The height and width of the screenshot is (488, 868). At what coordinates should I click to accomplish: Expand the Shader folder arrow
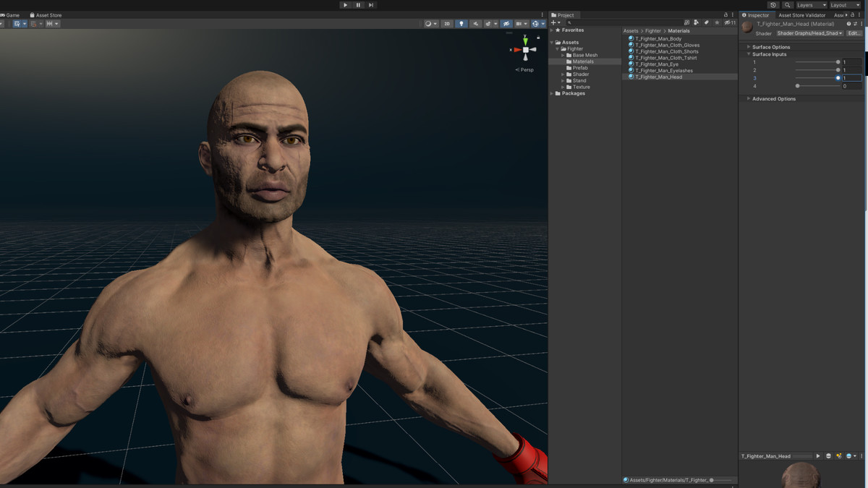click(x=563, y=74)
